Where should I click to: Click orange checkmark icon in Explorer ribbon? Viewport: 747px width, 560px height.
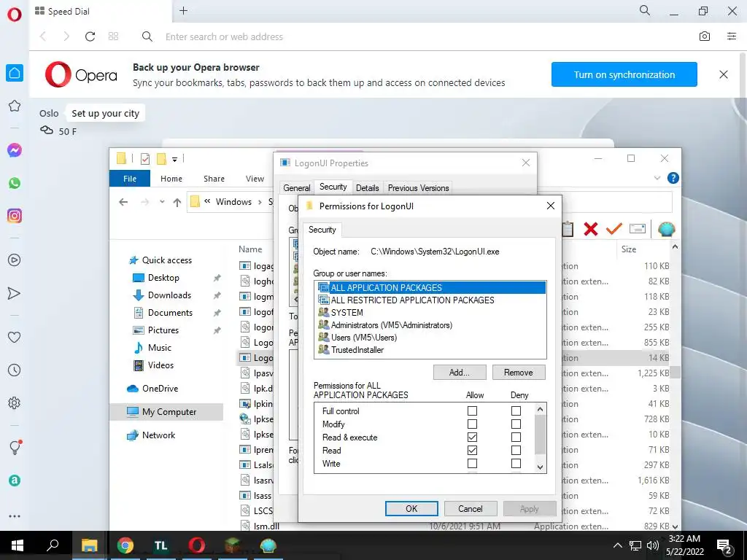[614, 229]
